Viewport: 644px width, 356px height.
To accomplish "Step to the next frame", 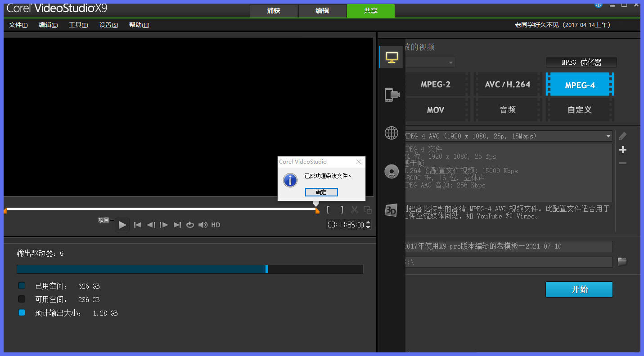I will point(164,225).
